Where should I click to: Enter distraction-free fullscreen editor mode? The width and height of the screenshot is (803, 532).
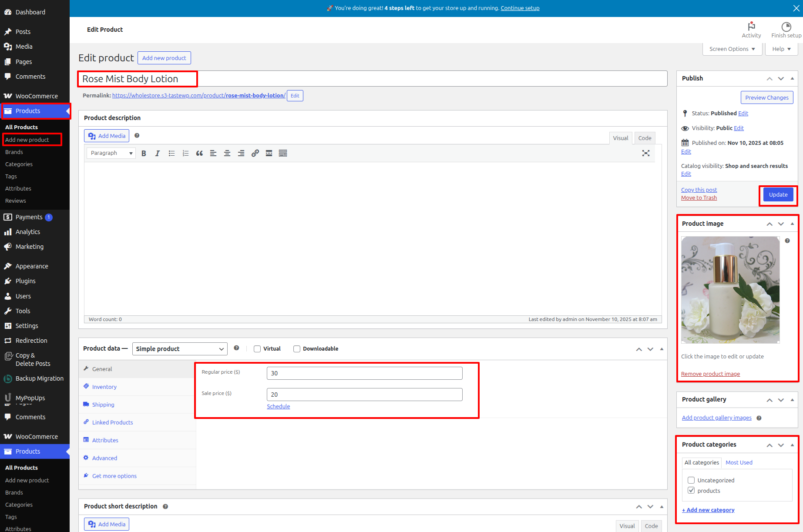(x=646, y=153)
